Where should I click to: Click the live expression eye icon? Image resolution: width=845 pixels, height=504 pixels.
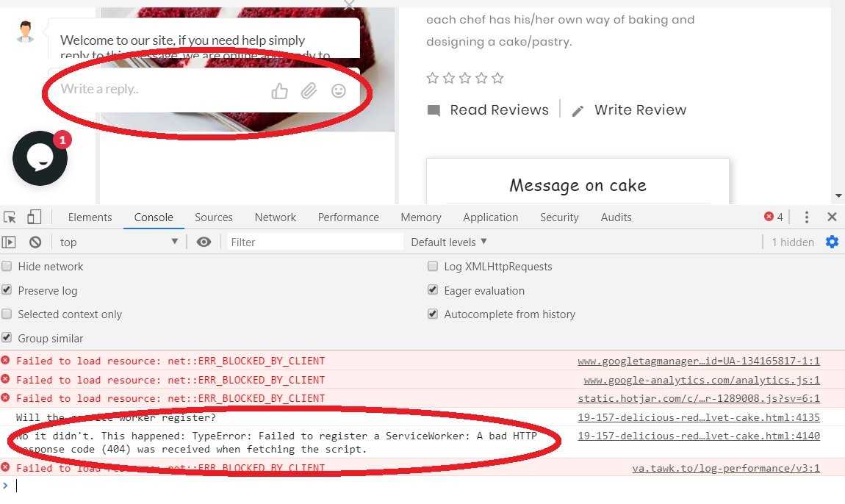204,242
